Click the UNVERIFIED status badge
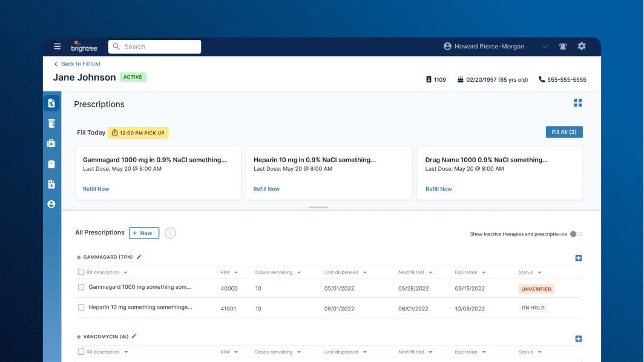 (536, 289)
